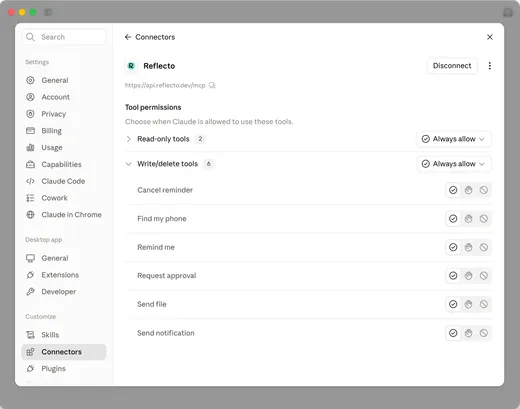
Task: Open Claude in Chrome settings
Action: tap(64, 215)
